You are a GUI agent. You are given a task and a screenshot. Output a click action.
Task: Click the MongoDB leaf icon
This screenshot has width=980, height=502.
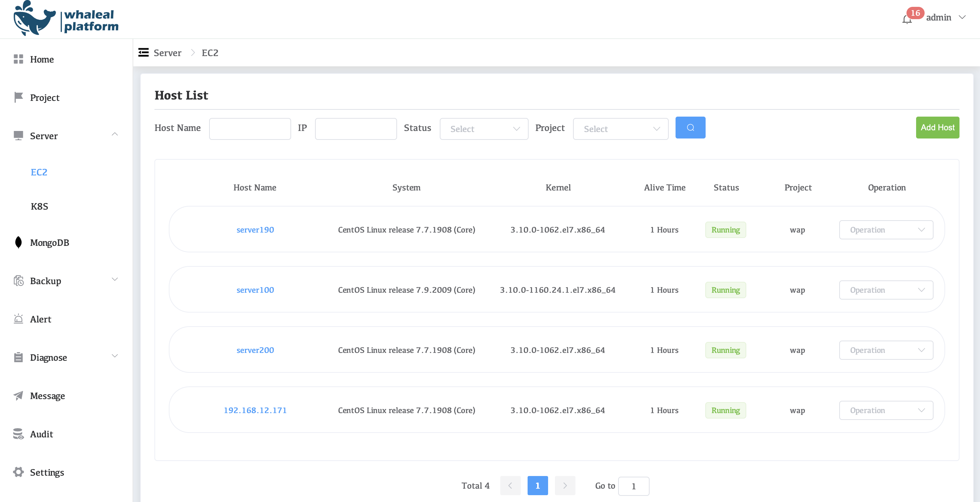pyautogui.click(x=18, y=242)
